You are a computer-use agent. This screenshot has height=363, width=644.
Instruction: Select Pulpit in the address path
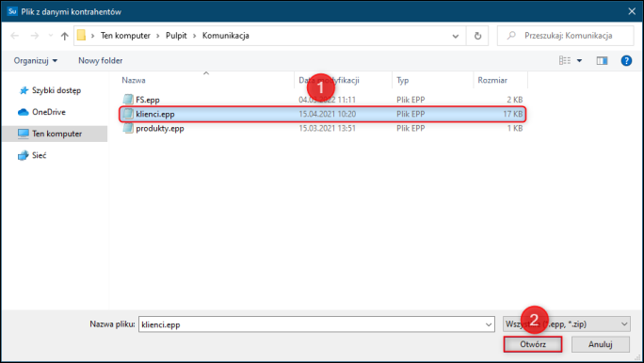point(176,36)
